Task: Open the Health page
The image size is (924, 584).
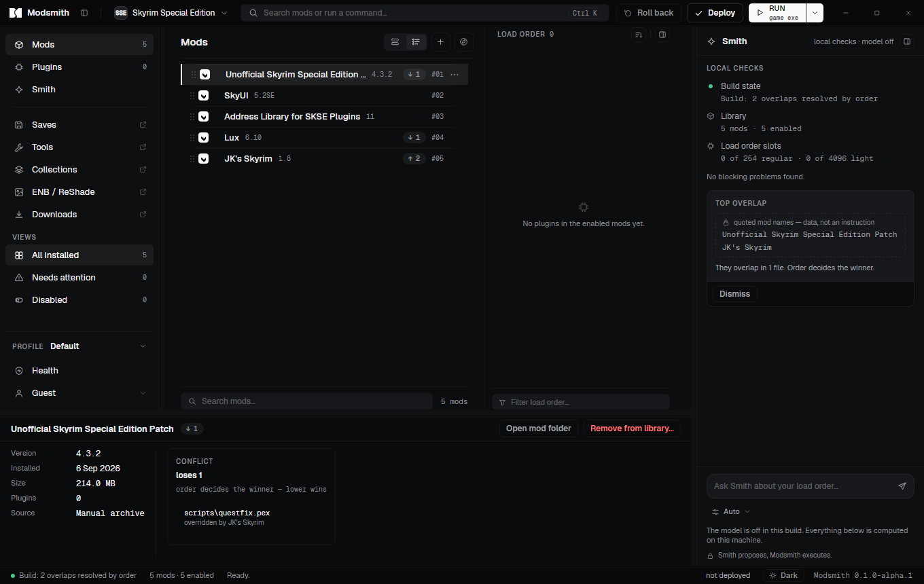Action: (x=79, y=371)
